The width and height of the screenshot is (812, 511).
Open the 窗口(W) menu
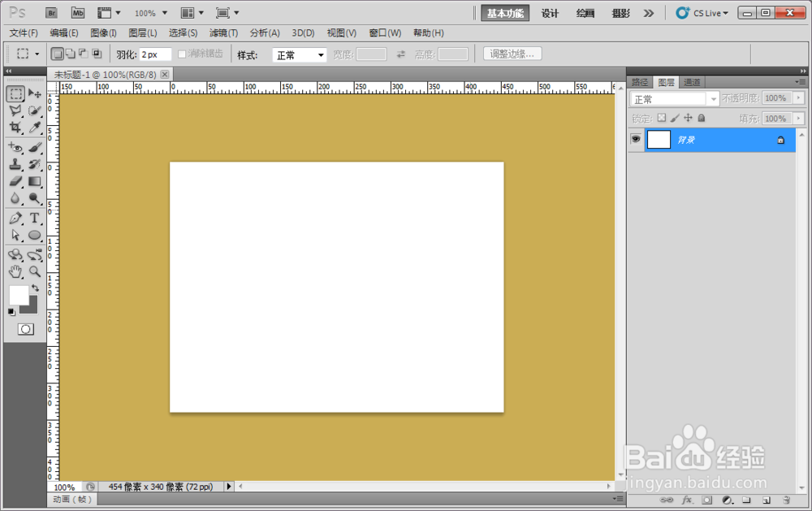(385, 33)
